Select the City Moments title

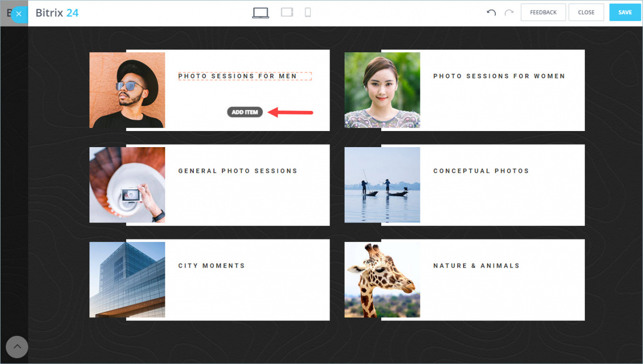211,266
